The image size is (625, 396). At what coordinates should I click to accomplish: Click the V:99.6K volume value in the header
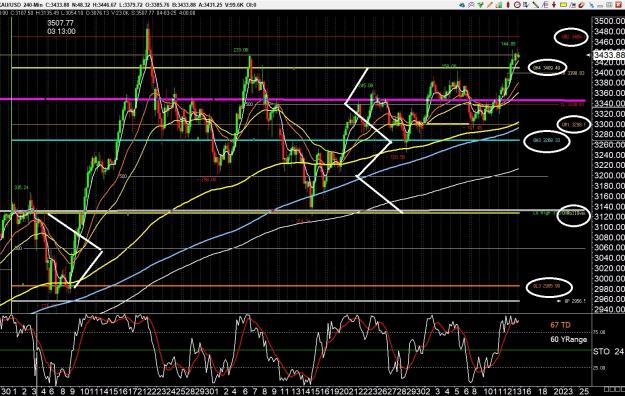[x=234, y=5]
